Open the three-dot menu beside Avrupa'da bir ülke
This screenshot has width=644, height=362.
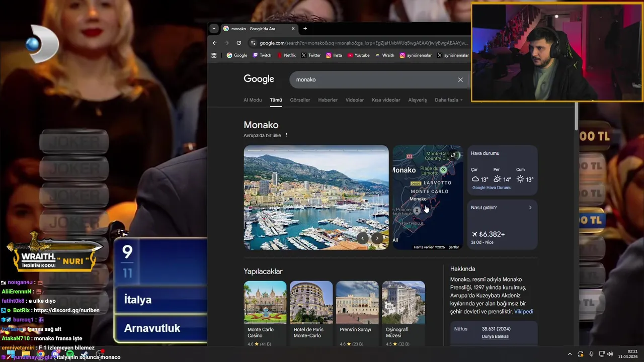point(286,135)
